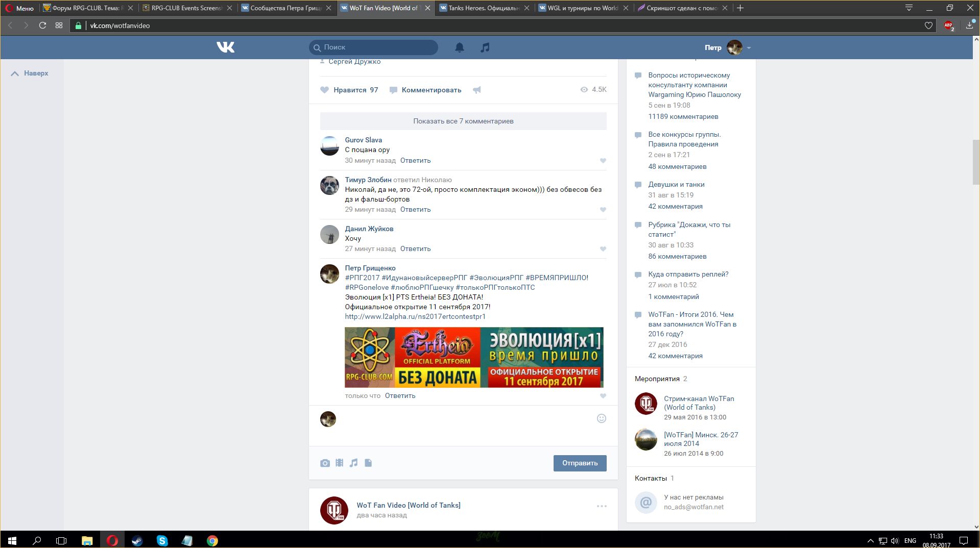Viewport: 980px width, 548px height.
Task: Open Chrome from the Windows taskbar
Action: pyautogui.click(x=212, y=540)
